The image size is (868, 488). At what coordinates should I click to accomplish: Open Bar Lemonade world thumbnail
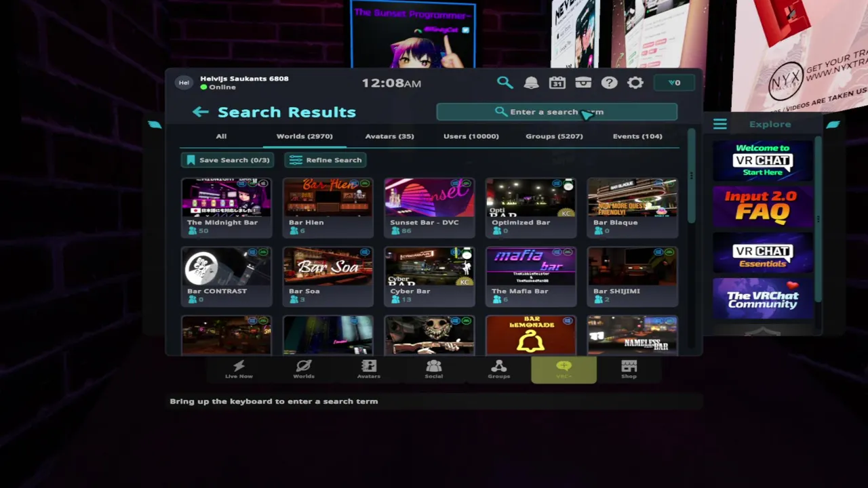(x=531, y=335)
